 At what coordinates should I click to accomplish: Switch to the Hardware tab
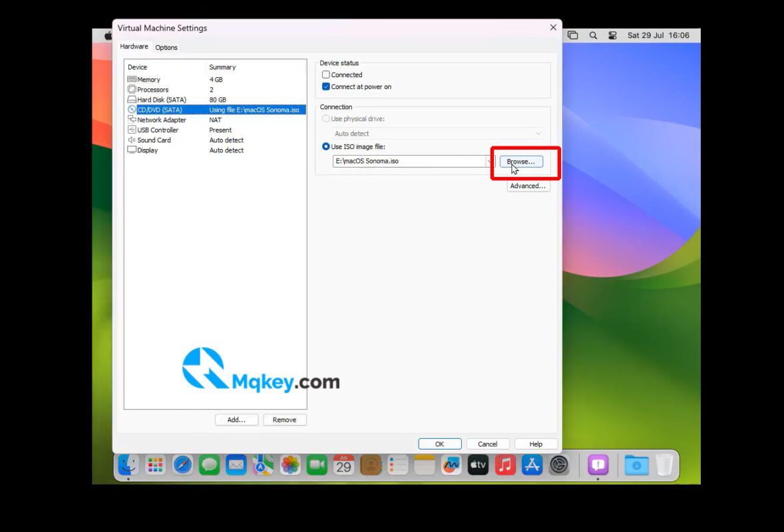pyautogui.click(x=134, y=47)
